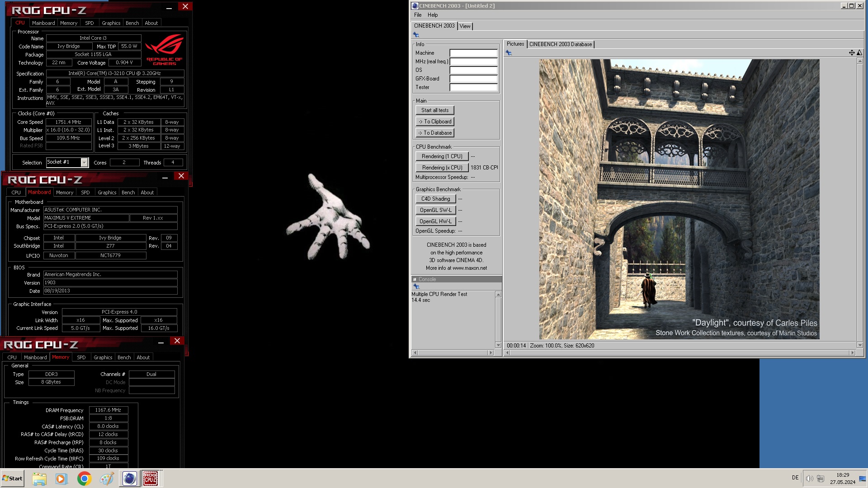Start the C4D Shading test
This screenshot has width=868, height=488.
(435, 199)
